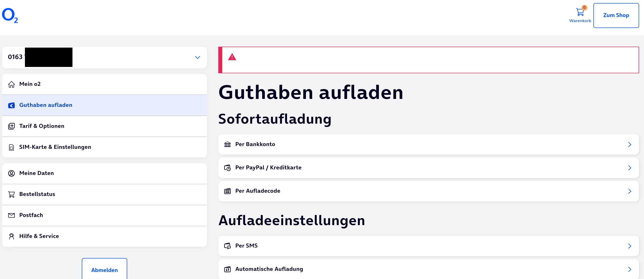Open the Warenkorb shopping cart icon

tap(580, 12)
